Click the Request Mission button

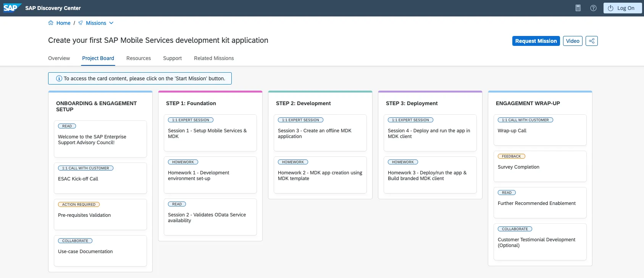pos(536,41)
